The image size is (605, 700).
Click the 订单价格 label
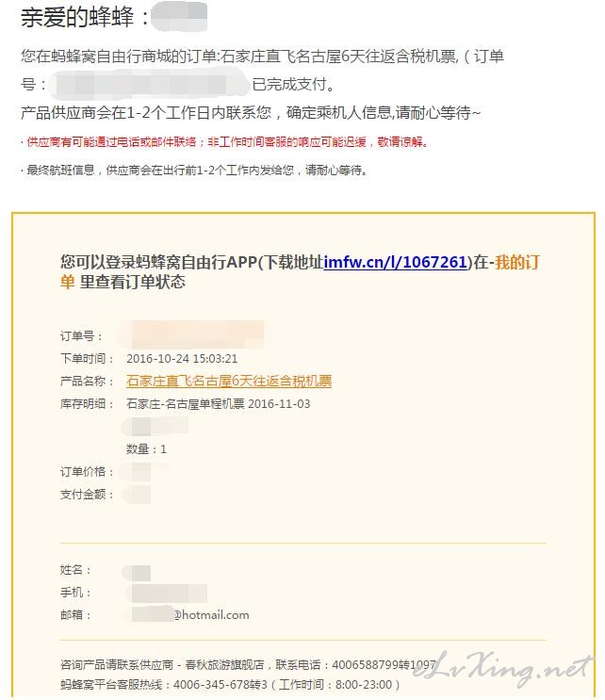(87, 471)
